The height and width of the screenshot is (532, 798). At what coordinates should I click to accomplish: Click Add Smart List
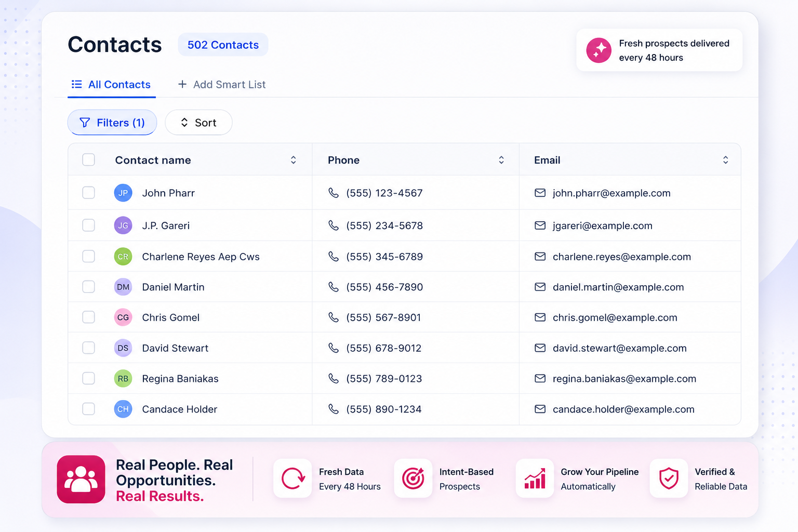[222, 85]
